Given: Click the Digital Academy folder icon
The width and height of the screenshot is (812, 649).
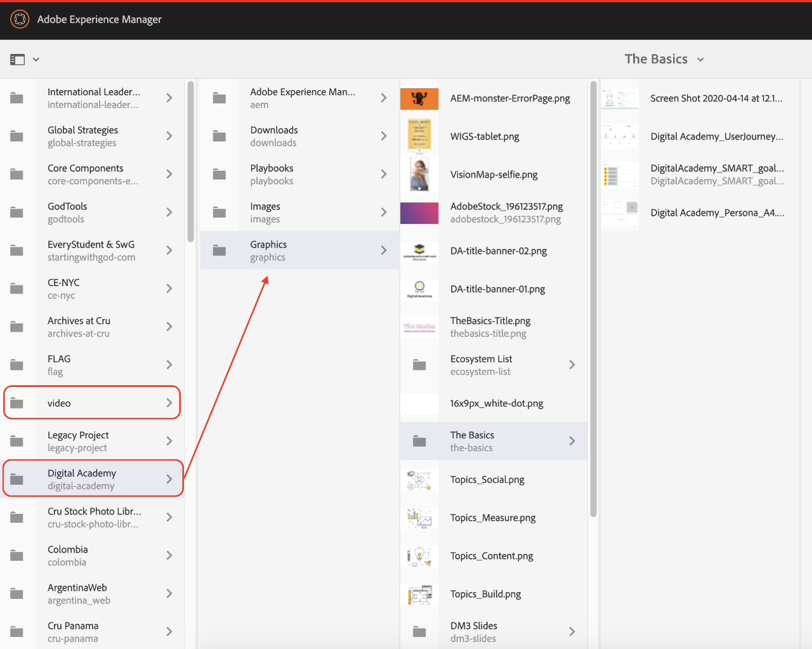Looking at the screenshot, I should tap(17, 479).
